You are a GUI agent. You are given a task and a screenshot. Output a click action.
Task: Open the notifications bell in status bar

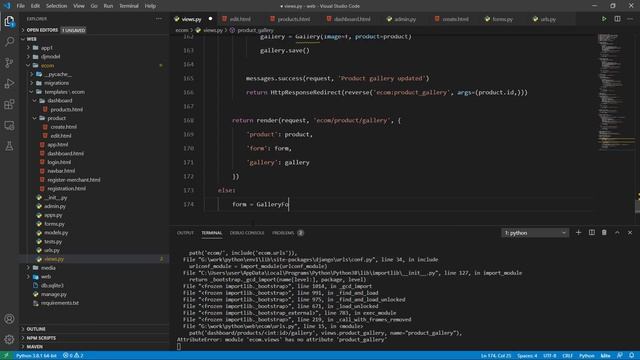click(x=631, y=356)
